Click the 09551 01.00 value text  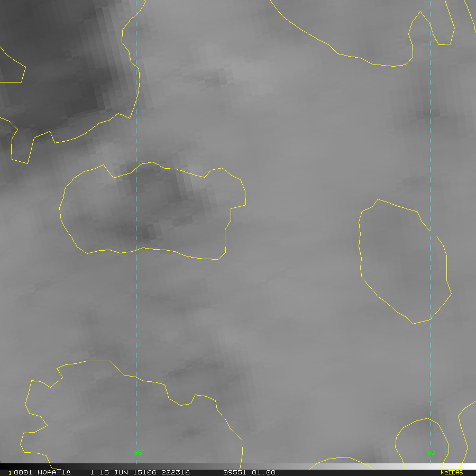(249, 472)
